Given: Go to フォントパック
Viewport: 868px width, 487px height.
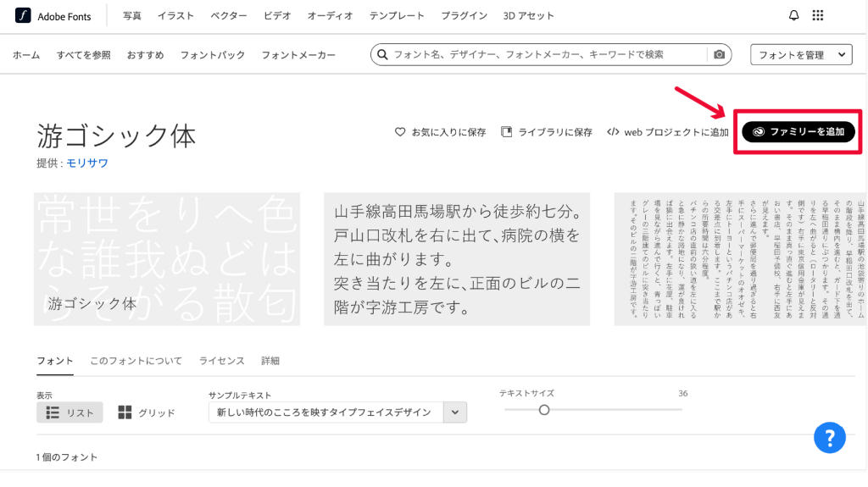Looking at the screenshot, I should (213, 55).
